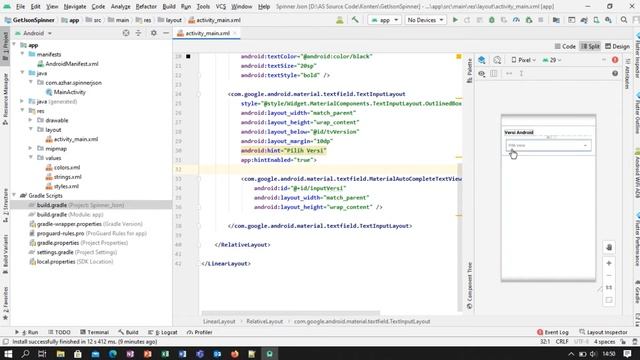The width and height of the screenshot is (640, 360).
Task: Open File Explorer from taskbar
Action: (x=60, y=353)
